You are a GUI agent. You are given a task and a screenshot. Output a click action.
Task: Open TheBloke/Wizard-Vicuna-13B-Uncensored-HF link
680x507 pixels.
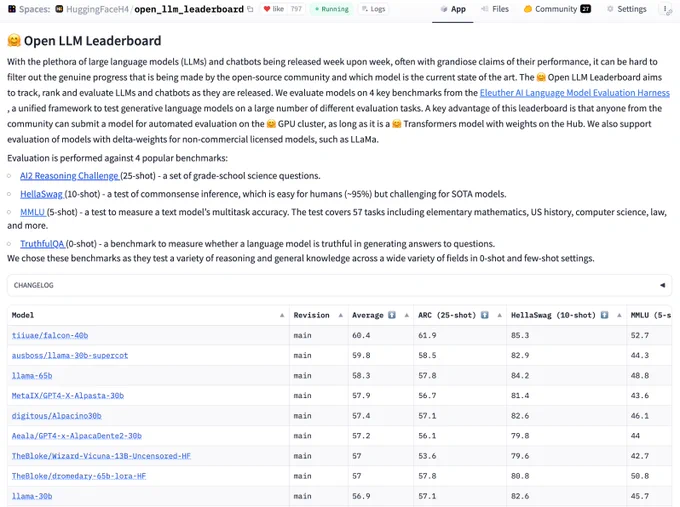tap(101, 456)
